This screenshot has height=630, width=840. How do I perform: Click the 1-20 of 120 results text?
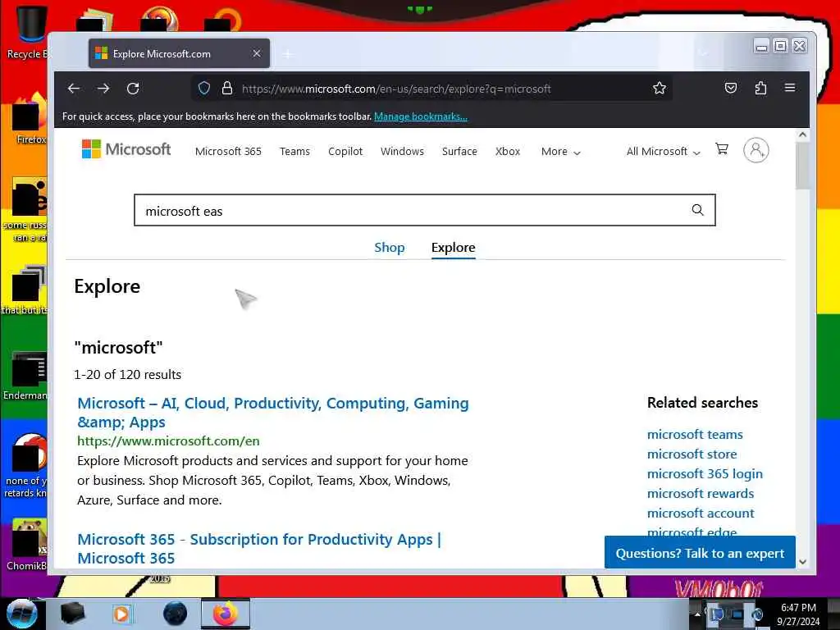point(127,374)
